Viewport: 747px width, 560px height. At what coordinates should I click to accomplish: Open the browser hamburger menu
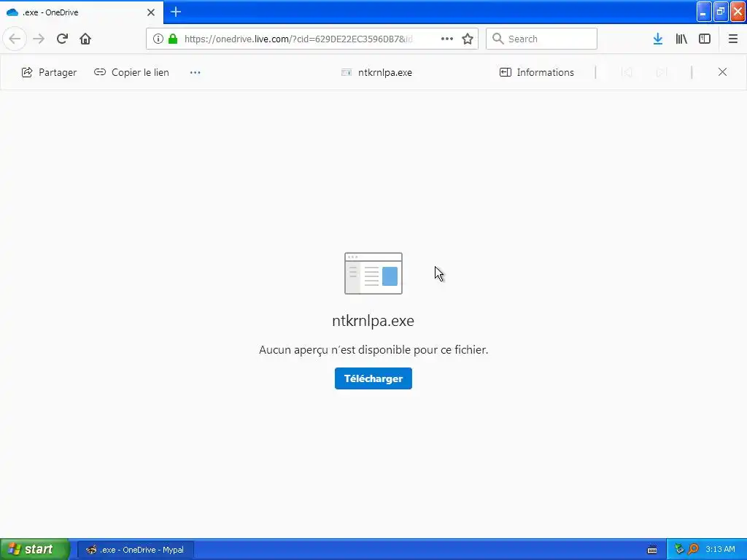pyautogui.click(x=732, y=39)
